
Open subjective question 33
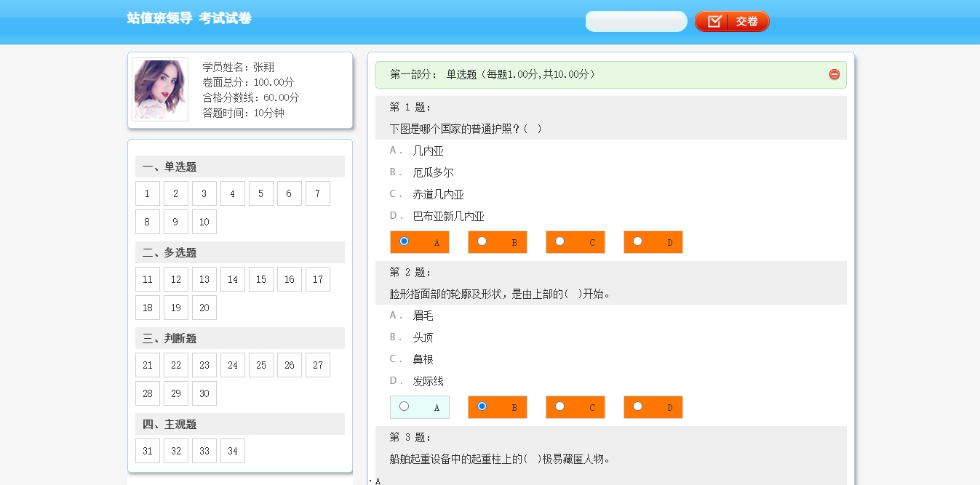204,451
